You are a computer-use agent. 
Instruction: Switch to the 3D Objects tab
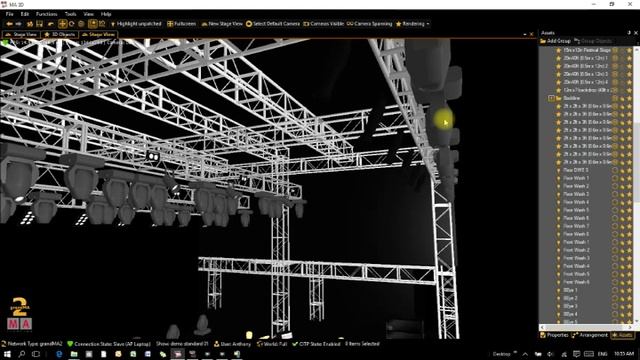click(59, 35)
